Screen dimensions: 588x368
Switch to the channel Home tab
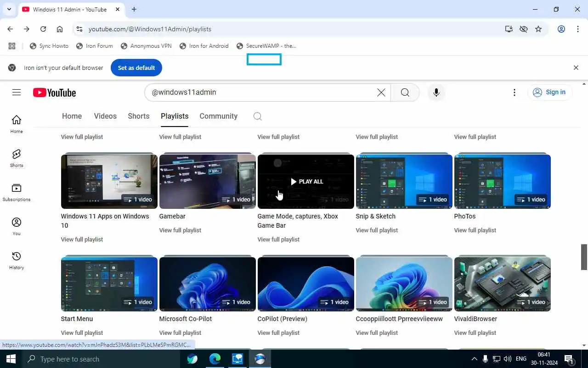point(72,116)
